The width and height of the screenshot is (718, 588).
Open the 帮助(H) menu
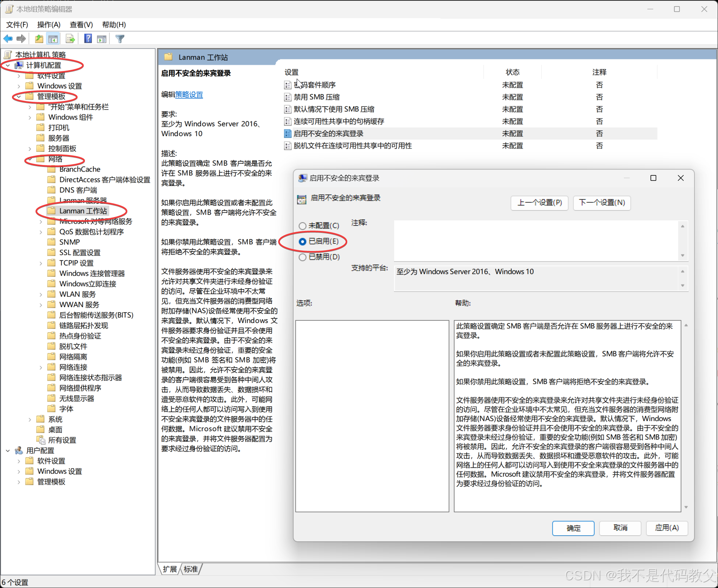coord(114,25)
